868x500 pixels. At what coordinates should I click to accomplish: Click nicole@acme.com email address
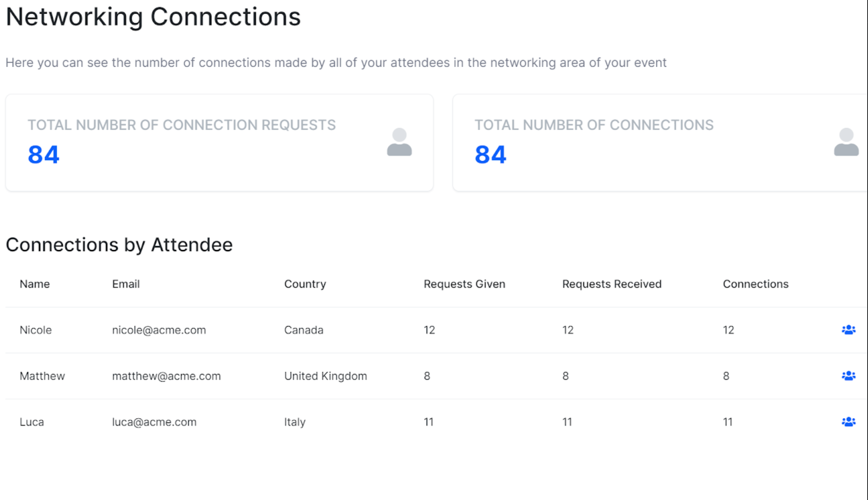159,330
